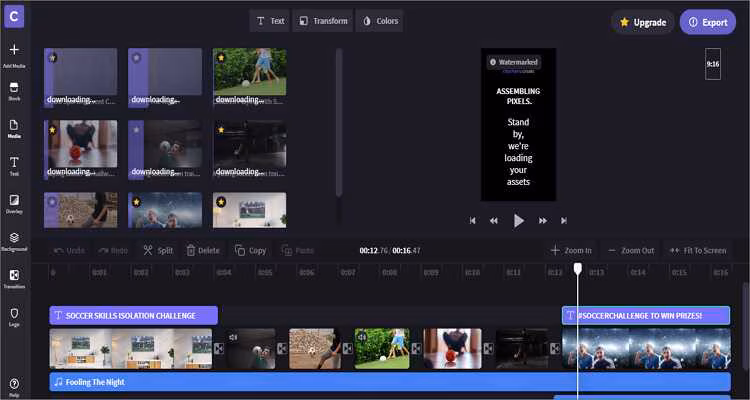Click the timeline playhead handle

pyautogui.click(x=578, y=268)
